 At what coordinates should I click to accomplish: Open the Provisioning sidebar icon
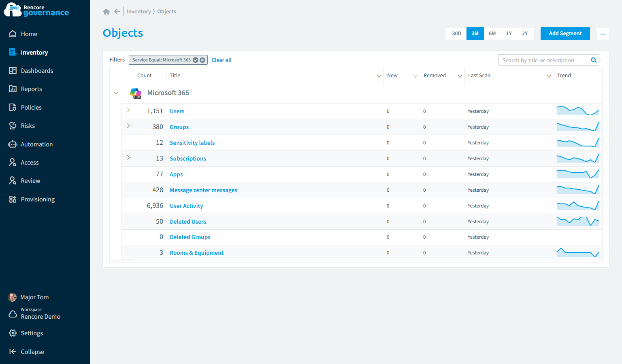click(x=13, y=199)
